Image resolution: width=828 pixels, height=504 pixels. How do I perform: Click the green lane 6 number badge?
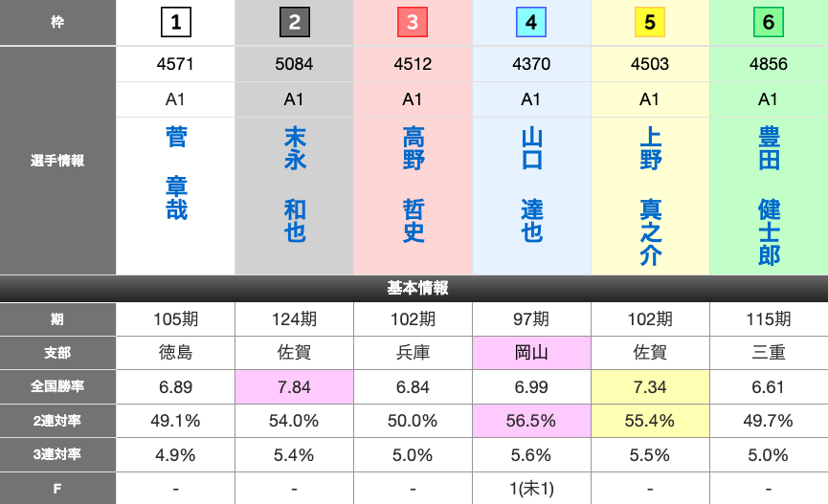pos(768,22)
